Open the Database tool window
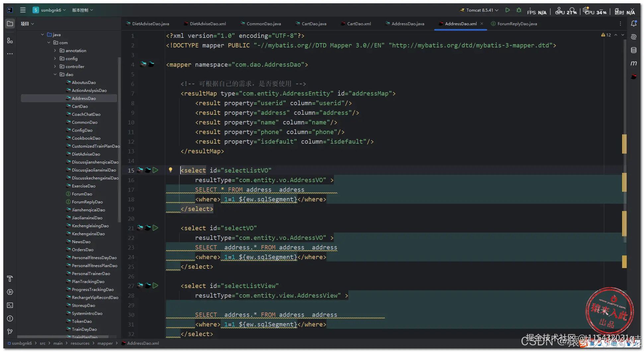This screenshot has width=644, height=352. click(633, 50)
